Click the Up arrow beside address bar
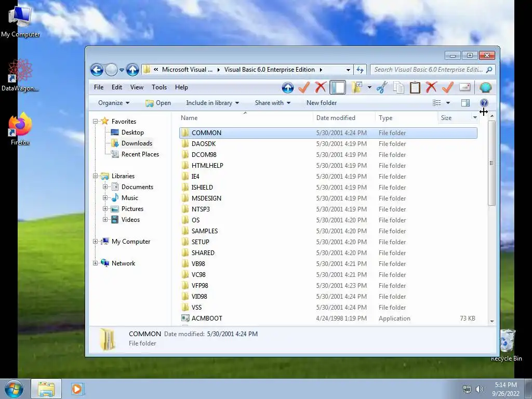Image resolution: width=532 pixels, height=399 pixels. (x=132, y=70)
